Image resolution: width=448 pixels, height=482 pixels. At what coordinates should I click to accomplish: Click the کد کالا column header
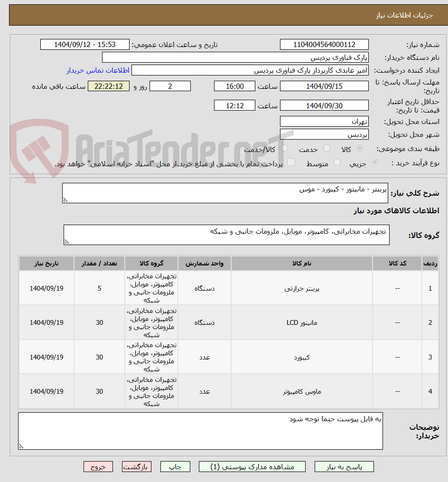point(397,264)
